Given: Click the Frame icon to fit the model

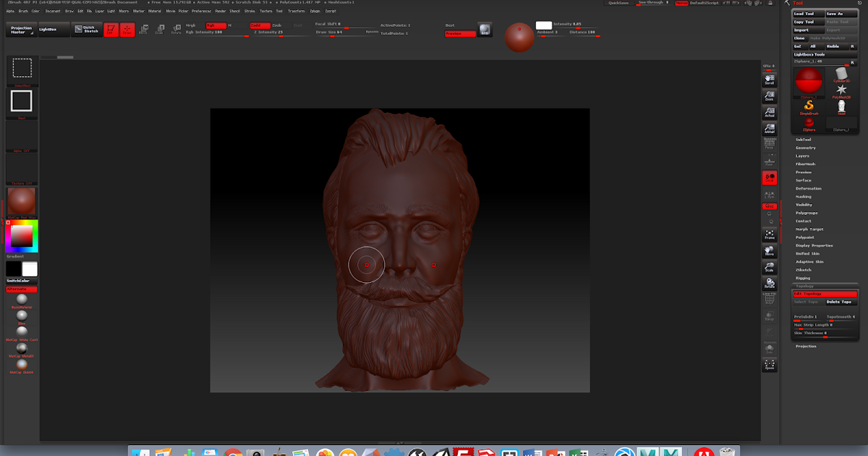Looking at the screenshot, I should 769,235.
